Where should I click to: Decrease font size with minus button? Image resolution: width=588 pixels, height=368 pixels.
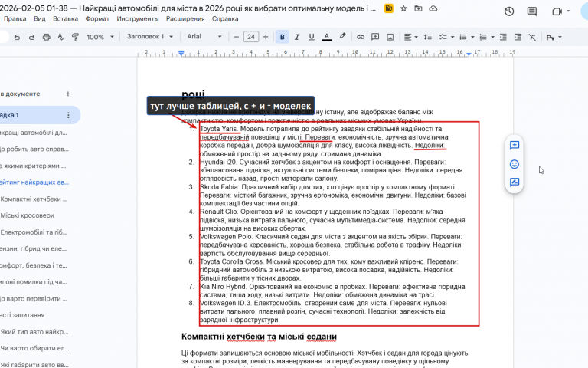[x=237, y=37]
